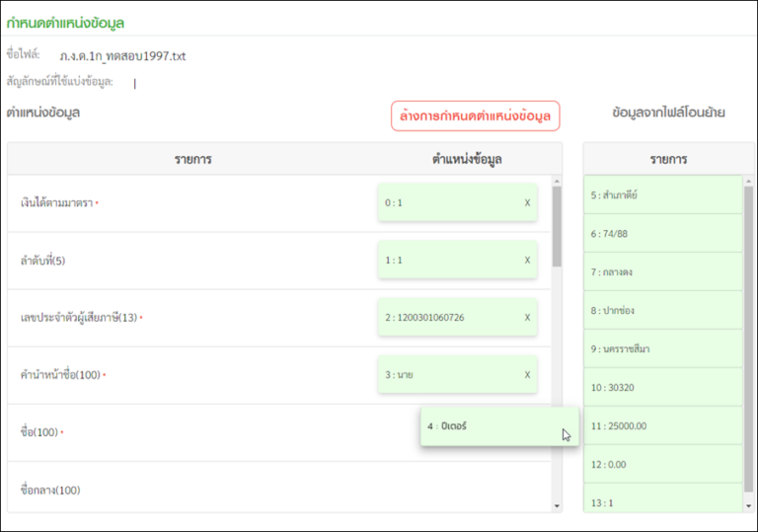Select the '5 : สำเภาดีย์' data item
Image resolution: width=758 pixels, height=532 pixels.
[662, 194]
